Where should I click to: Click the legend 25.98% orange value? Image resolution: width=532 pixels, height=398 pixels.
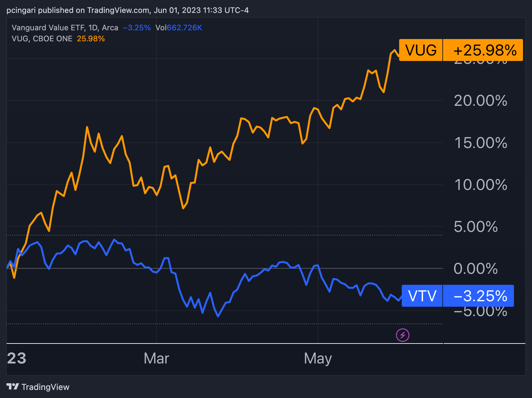click(x=91, y=39)
